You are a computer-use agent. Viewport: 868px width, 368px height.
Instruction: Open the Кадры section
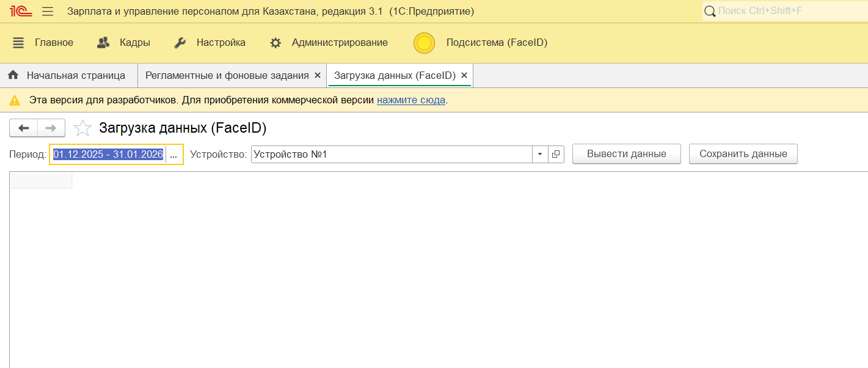coord(123,43)
